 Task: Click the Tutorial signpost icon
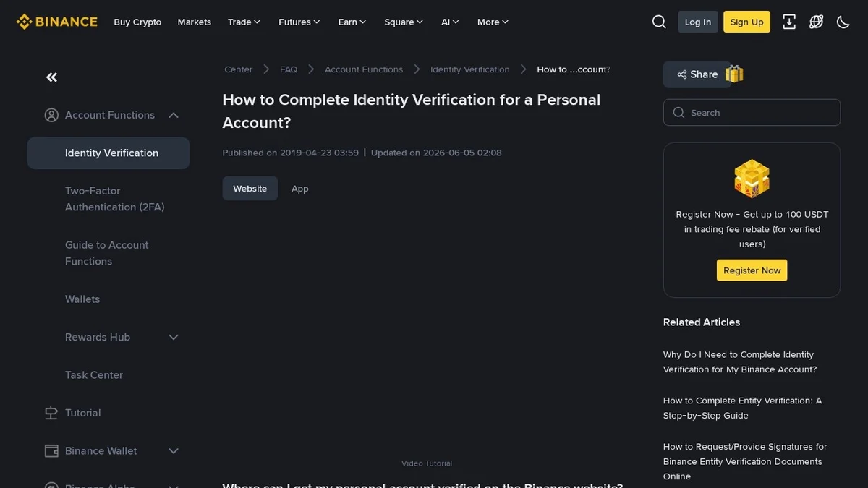pos(51,413)
